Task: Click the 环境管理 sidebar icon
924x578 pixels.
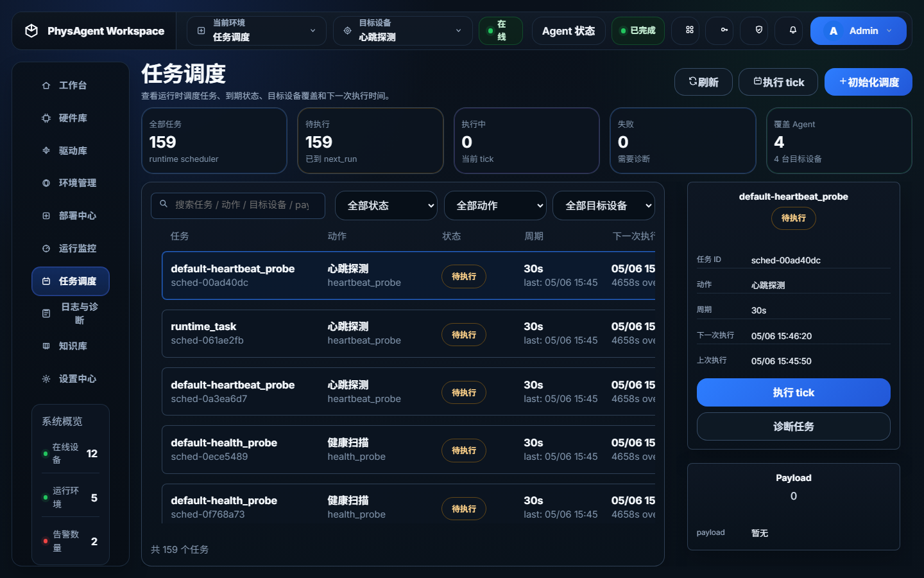Action: [46, 183]
